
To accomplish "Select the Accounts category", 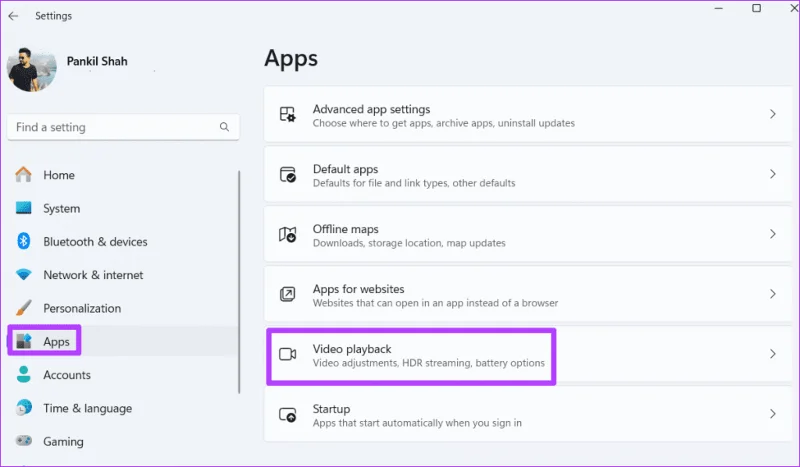I will point(67,375).
